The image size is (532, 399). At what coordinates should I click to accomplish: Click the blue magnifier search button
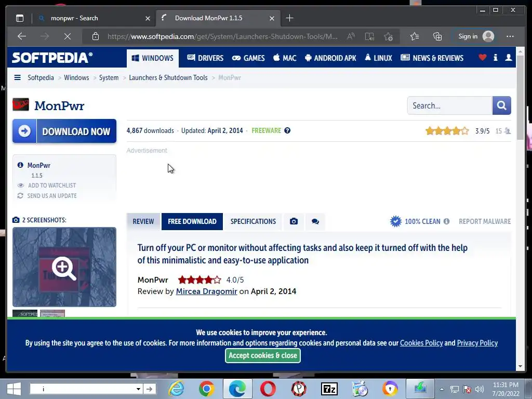tap(501, 105)
